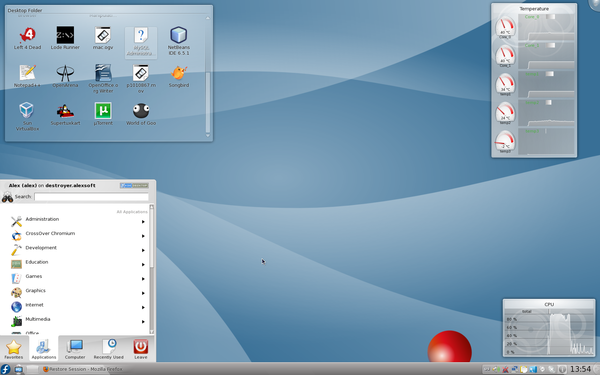Screen dimensions: 600x375
Task: Open NetBeans IDE 6.5.1 icon
Action: pos(179,41)
